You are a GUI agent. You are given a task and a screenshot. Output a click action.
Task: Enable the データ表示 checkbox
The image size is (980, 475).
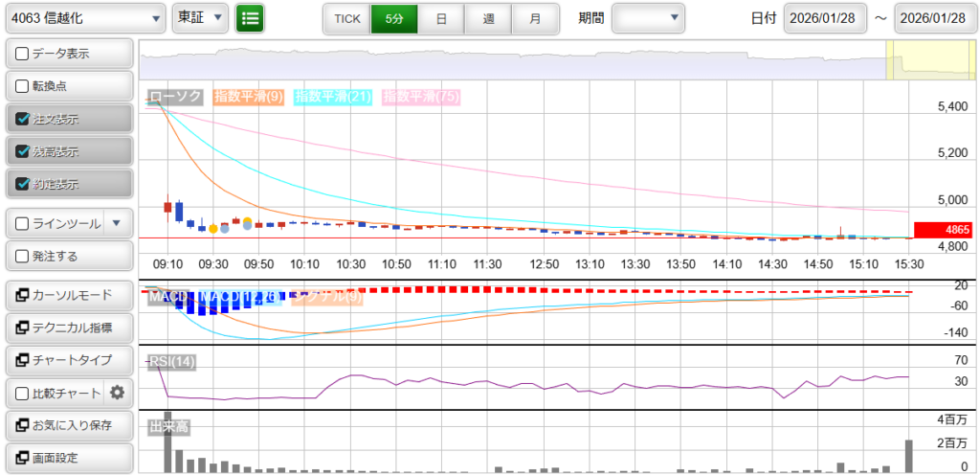tap(23, 54)
